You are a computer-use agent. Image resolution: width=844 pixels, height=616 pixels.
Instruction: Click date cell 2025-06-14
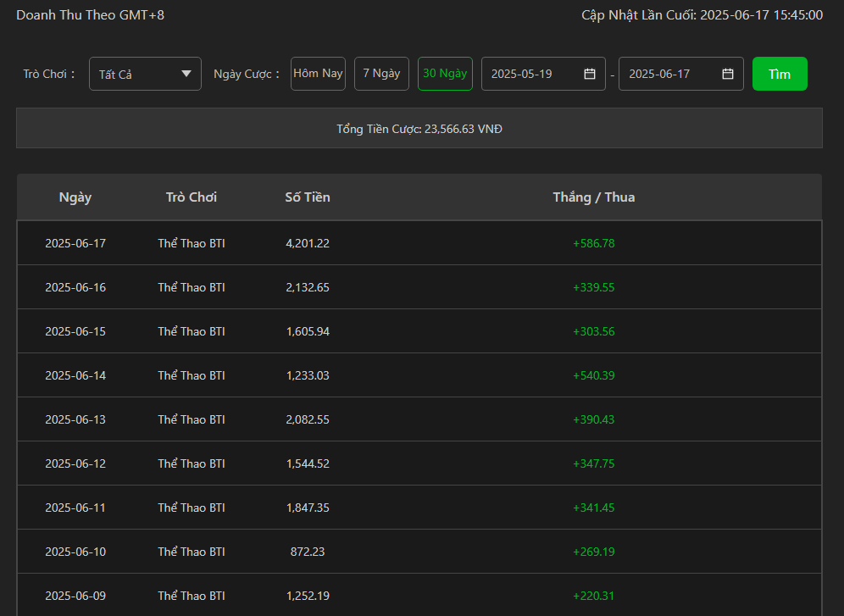[x=75, y=375]
